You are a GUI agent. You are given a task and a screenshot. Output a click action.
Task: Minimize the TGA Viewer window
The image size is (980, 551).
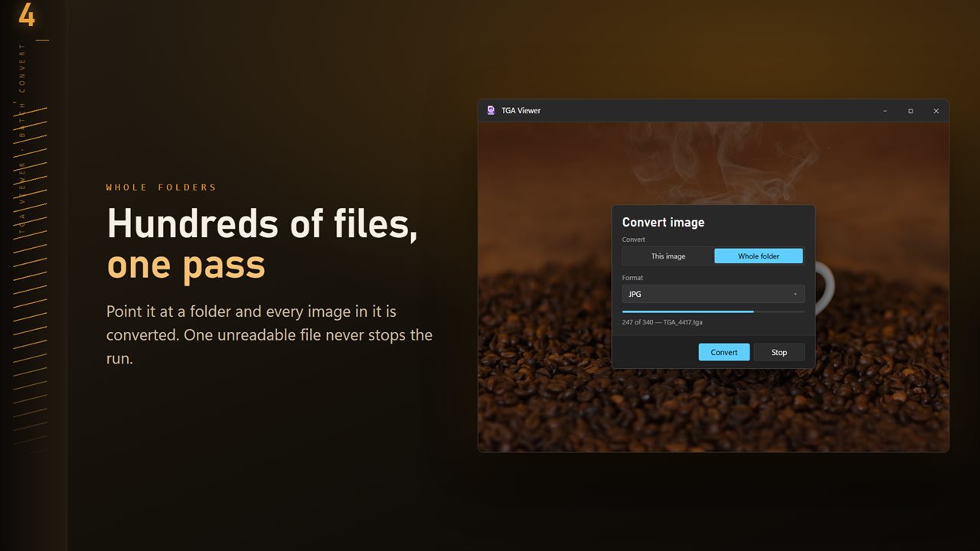(x=885, y=111)
